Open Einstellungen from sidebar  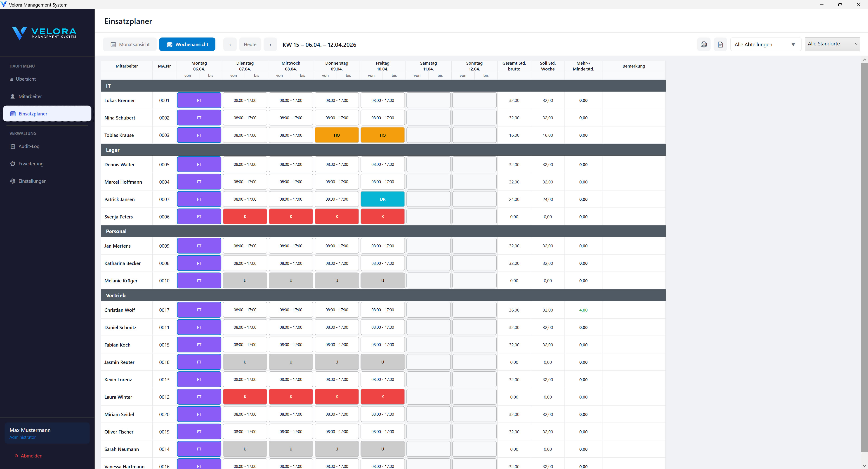coord(32,181)
